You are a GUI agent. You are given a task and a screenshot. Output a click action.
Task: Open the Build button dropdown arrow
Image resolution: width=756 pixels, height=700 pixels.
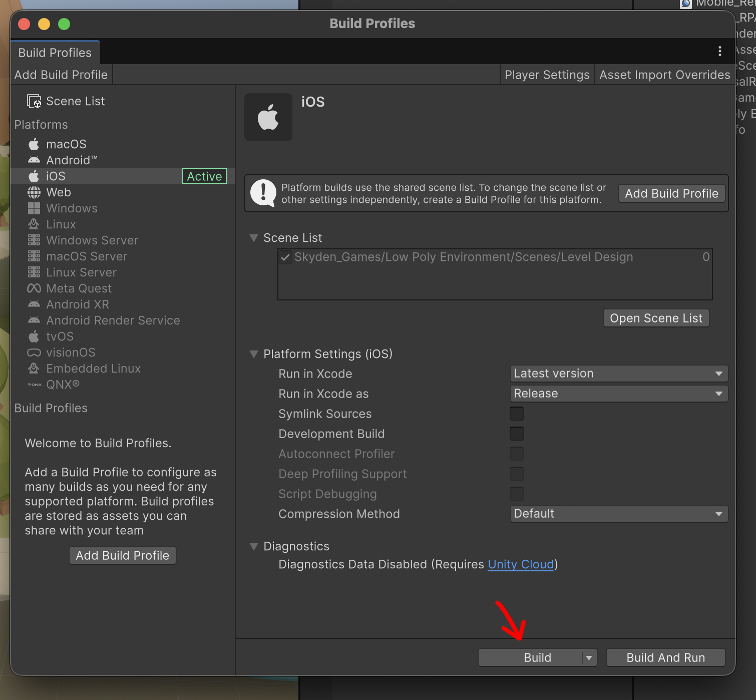[589, 658]
